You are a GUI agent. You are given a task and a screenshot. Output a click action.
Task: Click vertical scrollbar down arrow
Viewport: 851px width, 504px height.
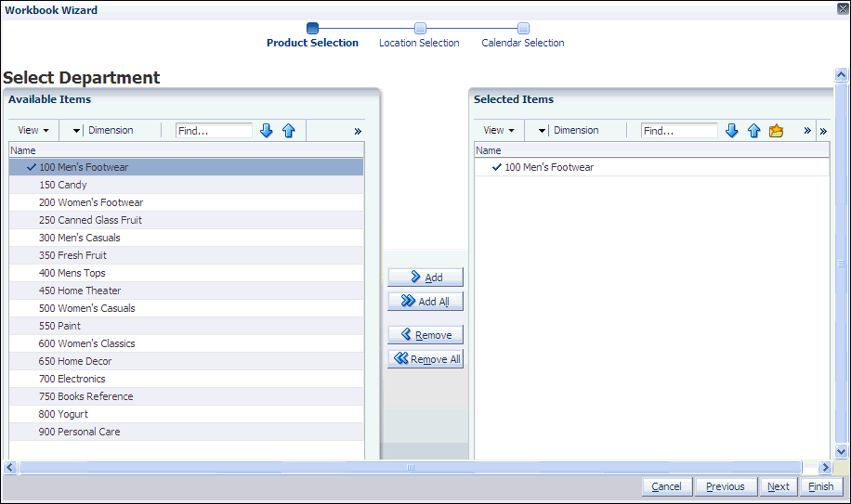841,451
